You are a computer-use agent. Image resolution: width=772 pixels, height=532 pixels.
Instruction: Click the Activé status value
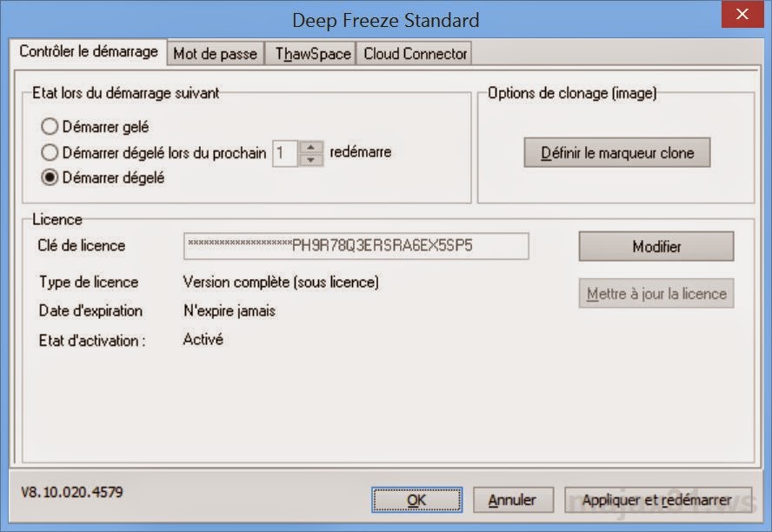(x=203, y=339)
